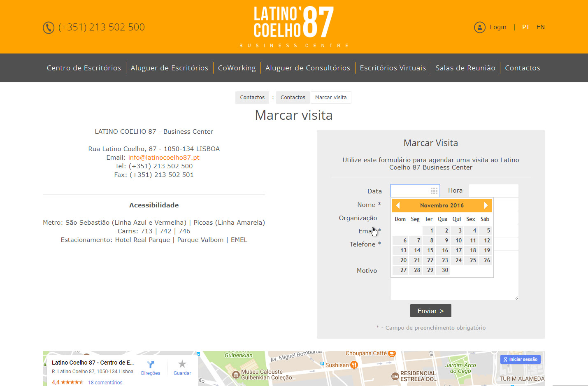Click the phone icon in the header
Image resolution: width=588 pixels, height=386 pixels.
[49, 28]
